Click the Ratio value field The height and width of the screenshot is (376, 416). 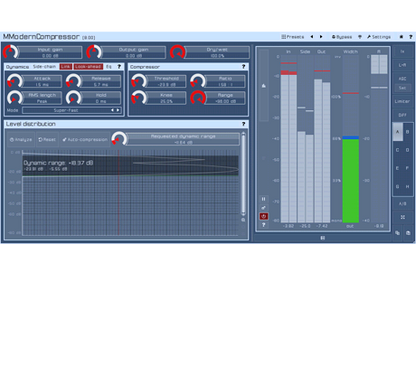tap(225, 81)
